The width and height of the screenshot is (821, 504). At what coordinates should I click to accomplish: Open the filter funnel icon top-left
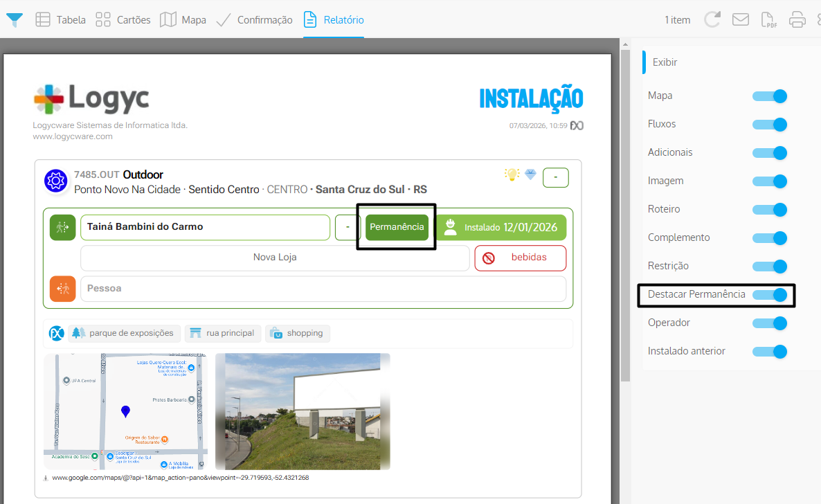coord(14,19)
